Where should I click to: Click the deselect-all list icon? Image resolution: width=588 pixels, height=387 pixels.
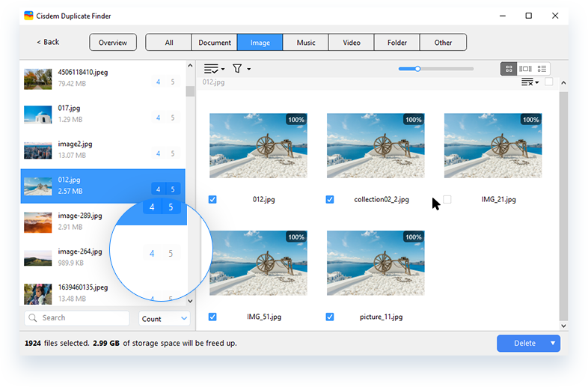[x=528, y=82]
